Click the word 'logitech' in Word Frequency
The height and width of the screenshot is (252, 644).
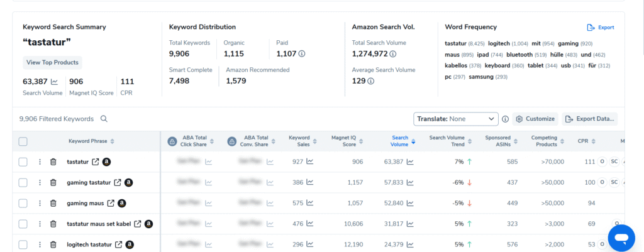(499, 43)
